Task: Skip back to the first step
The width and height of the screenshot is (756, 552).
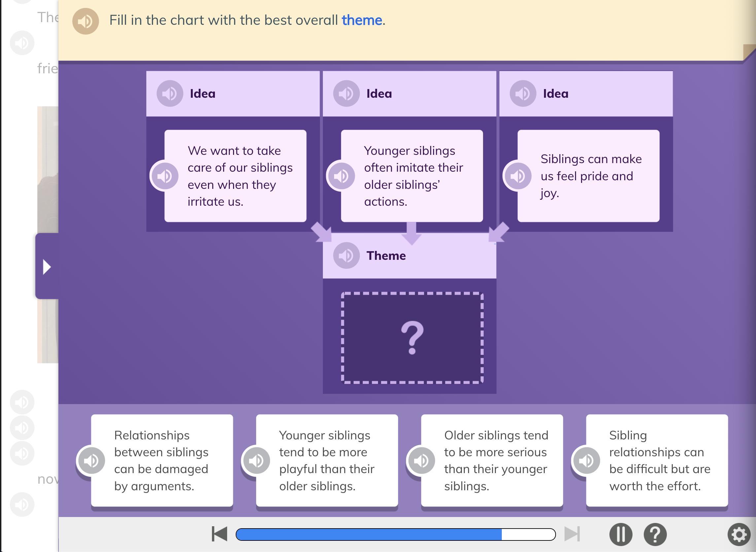Action: pos(220,534)
